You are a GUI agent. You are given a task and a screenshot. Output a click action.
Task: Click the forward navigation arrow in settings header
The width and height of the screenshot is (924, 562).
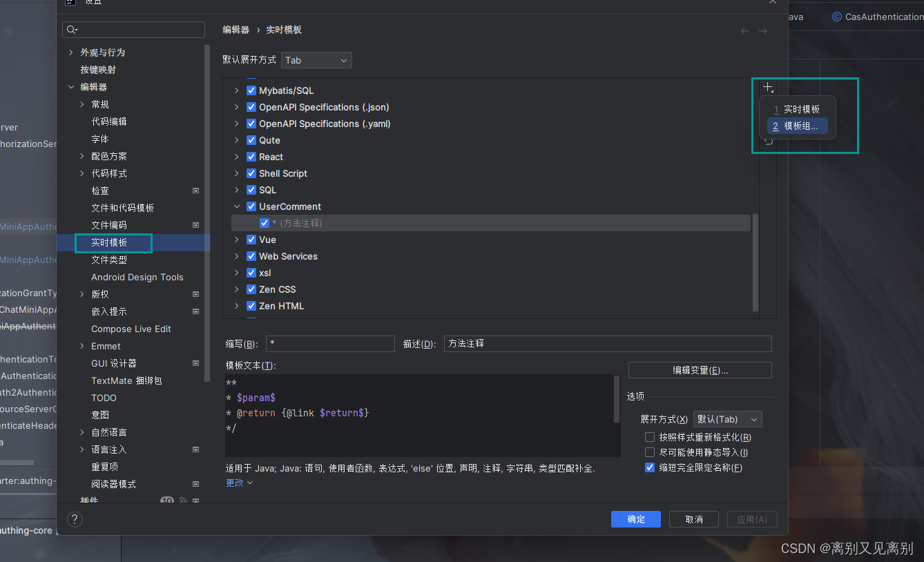coord(765,30)
